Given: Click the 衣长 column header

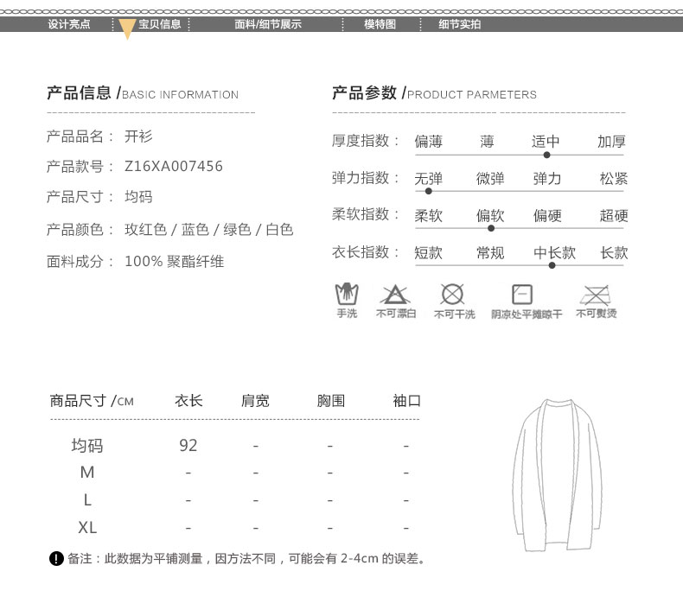Looking at the screenshot, I should [188, 401].
